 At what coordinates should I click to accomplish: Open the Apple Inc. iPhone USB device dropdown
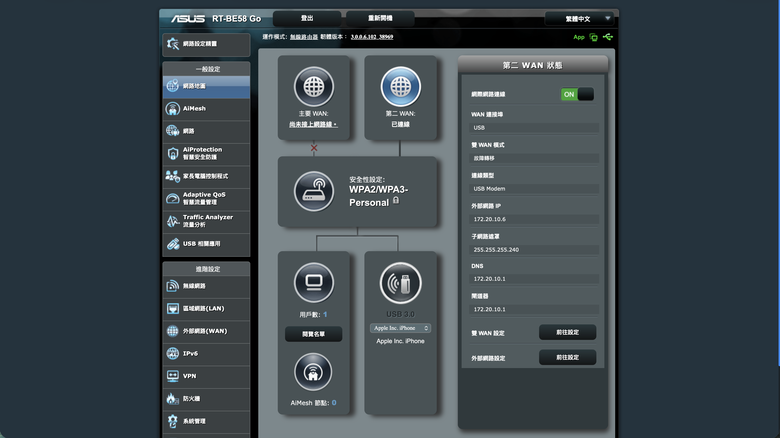pyautogui.click(x=400, y=328)
